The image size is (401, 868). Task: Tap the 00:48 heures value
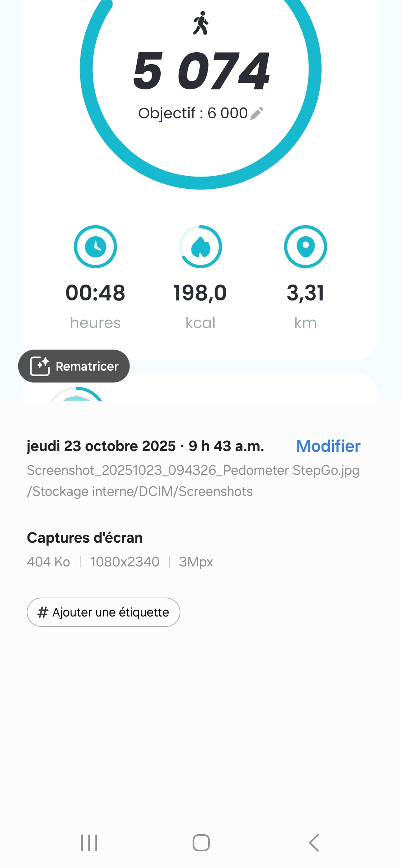coord(95,293)
